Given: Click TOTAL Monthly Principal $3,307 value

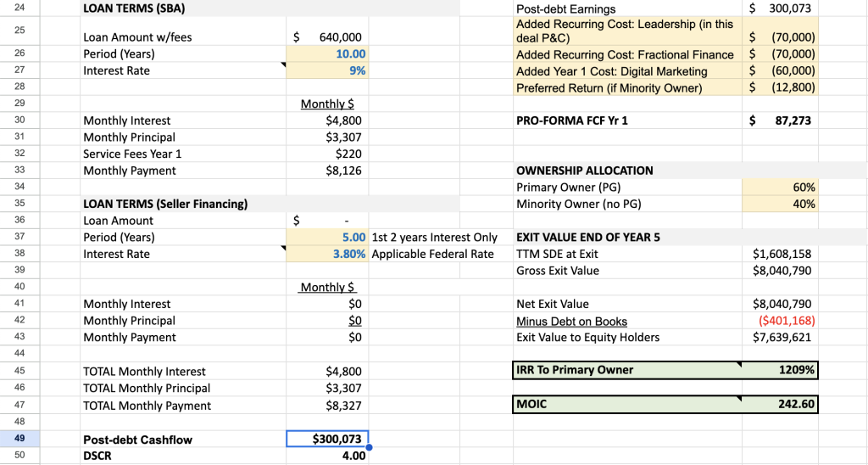Looking at the screenshot, I should (343, 388).
